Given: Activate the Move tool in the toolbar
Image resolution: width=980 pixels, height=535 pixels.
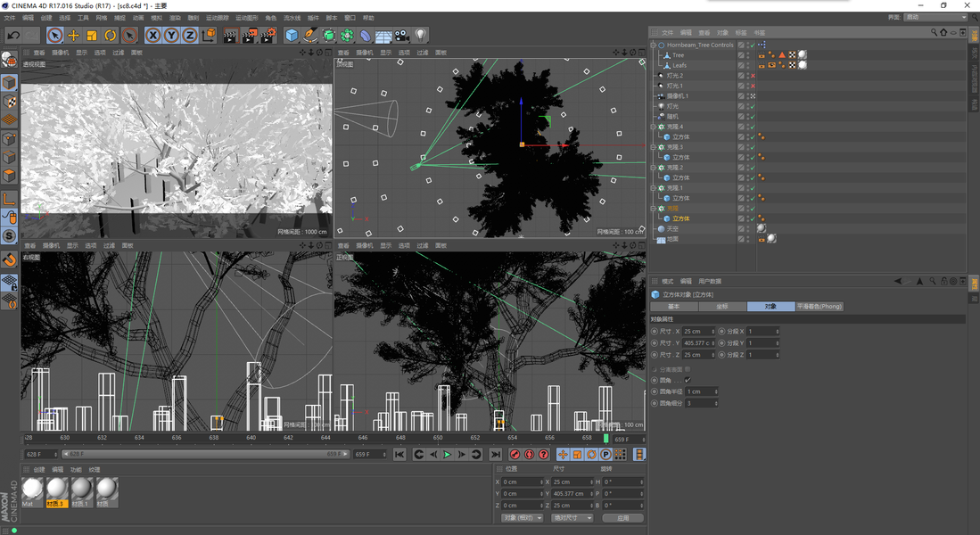Looking at the screenshot, I should (74, 36).
